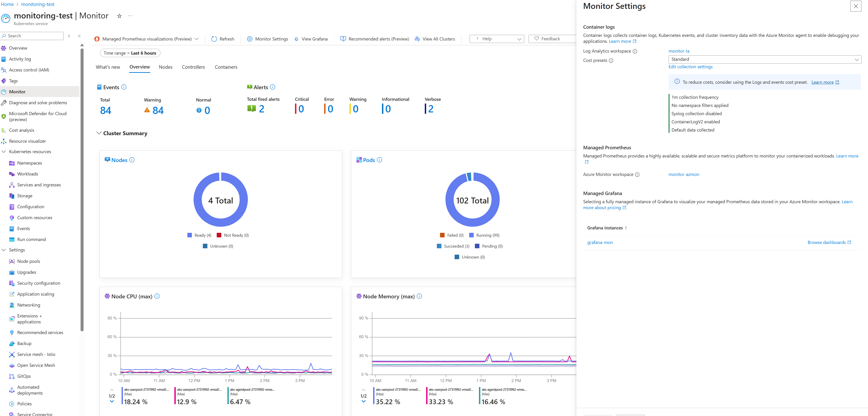Click the Not Ready (0) legend swatch
This screenshot has height=416, width=868.
pos(219,235)
